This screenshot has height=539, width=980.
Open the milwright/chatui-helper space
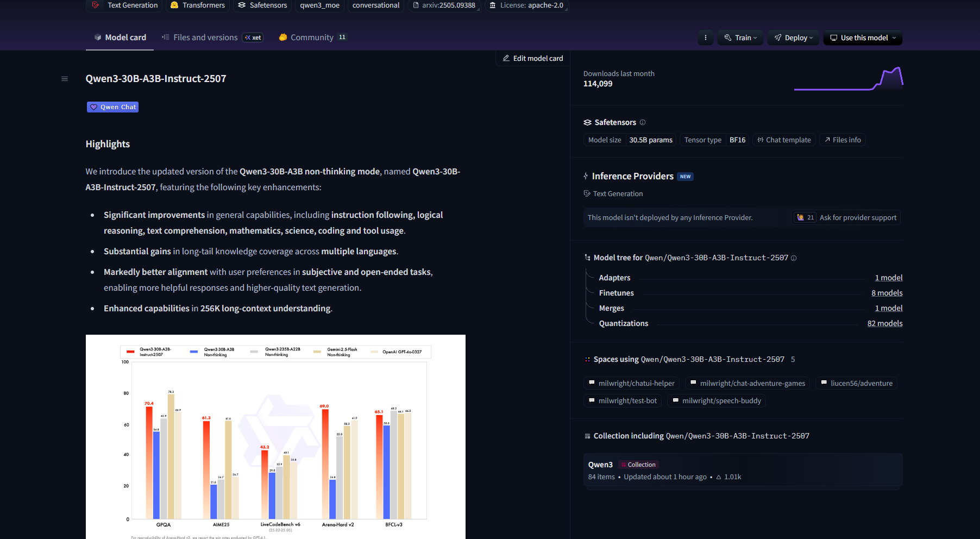(632, 384)
